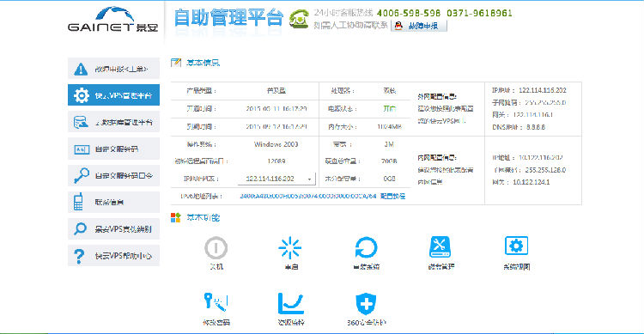The width and height of the screenshot is (644, 334).
Task: Click the 故障申报 button near hotline
Action: tap(418, 26)
